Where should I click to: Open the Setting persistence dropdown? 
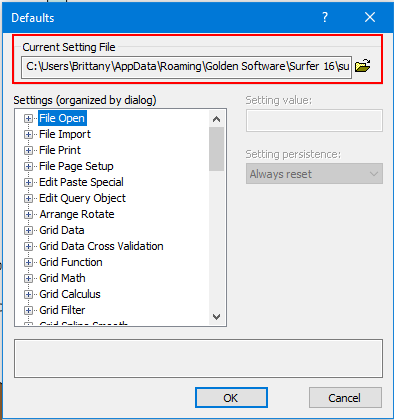[314, 174]
